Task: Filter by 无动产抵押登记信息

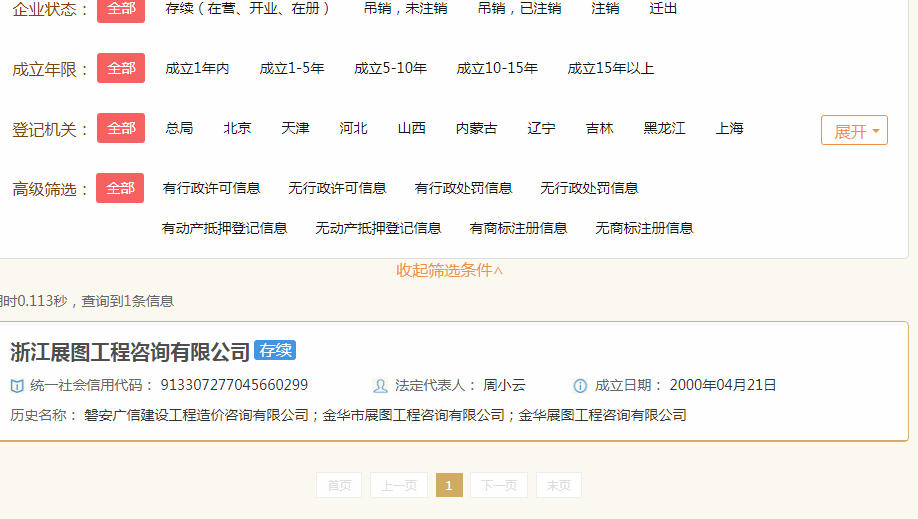Action: 378,228
